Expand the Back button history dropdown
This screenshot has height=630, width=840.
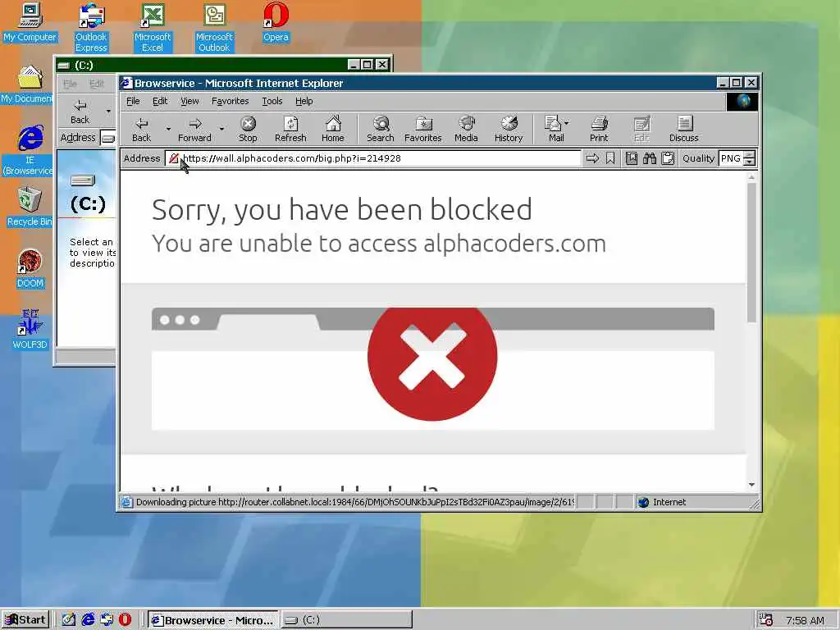(167, 129)
